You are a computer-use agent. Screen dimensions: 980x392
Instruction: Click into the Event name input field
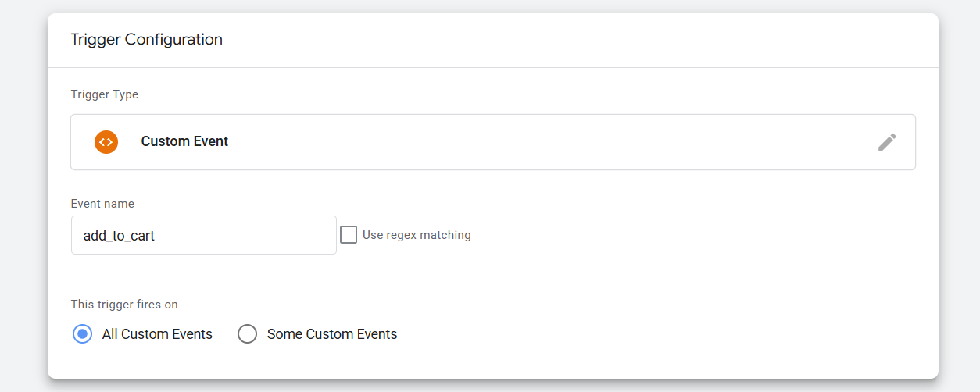pos(203,235)
